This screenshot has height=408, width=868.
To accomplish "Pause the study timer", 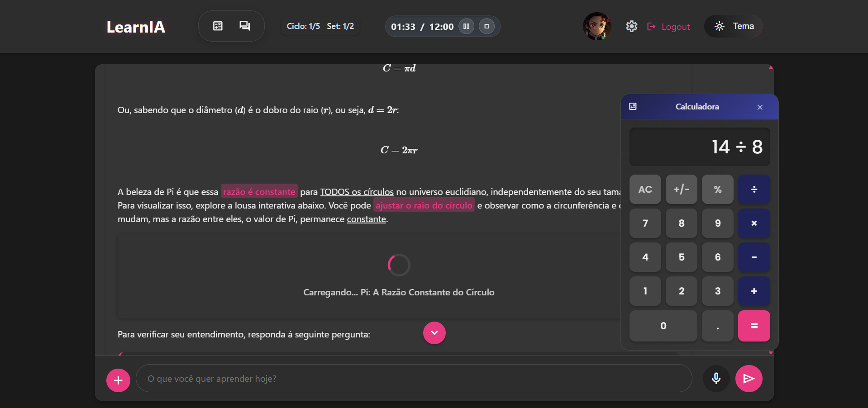I will (466, 26).
